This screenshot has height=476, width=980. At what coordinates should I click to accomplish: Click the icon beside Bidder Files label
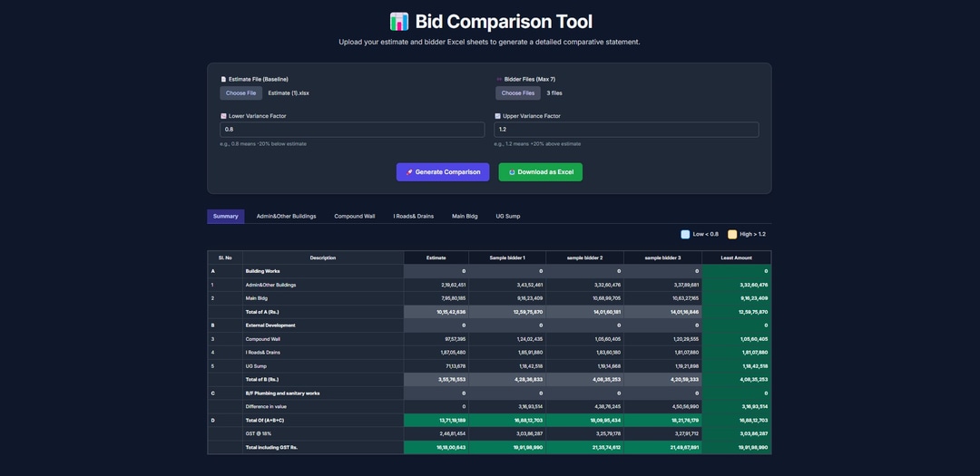[x=499, y=80]
